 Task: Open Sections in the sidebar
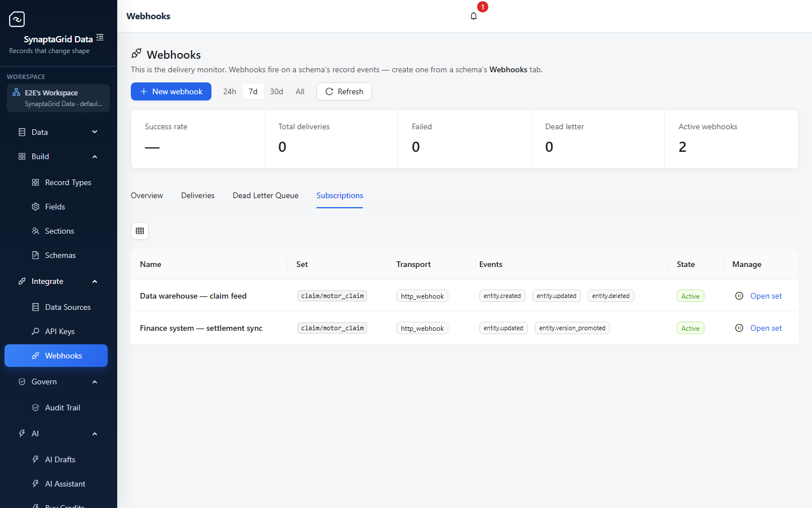tap(56, 231)
